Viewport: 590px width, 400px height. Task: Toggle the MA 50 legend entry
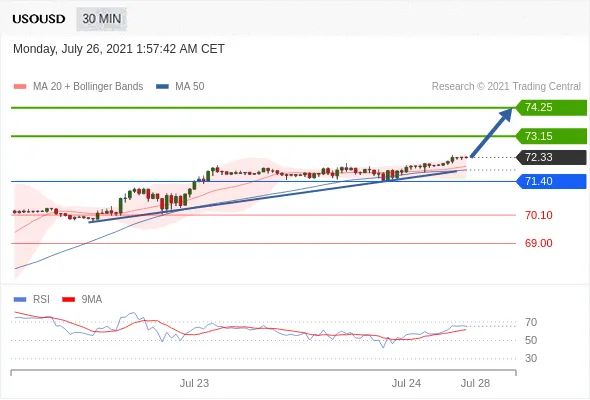tap(180, 87)
